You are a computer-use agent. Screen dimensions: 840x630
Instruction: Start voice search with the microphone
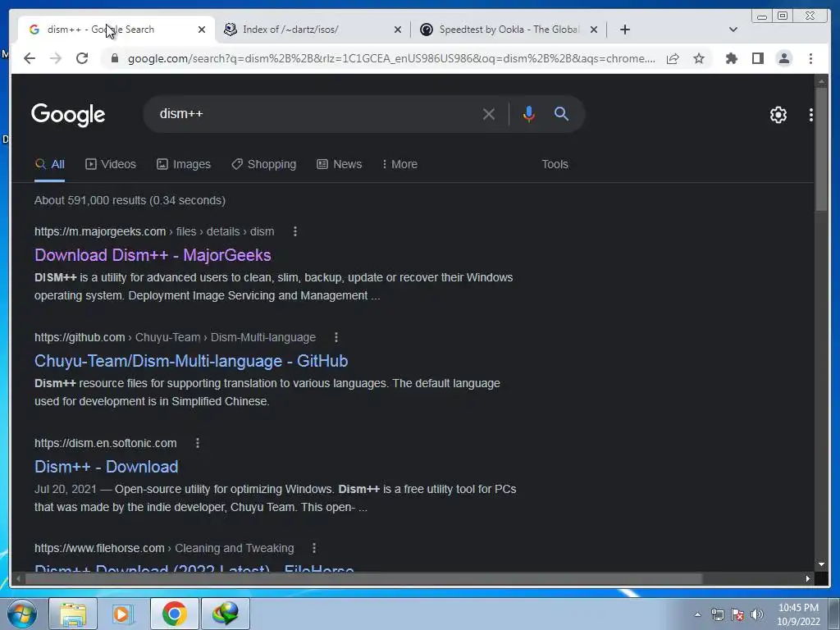tap(529, 114)
